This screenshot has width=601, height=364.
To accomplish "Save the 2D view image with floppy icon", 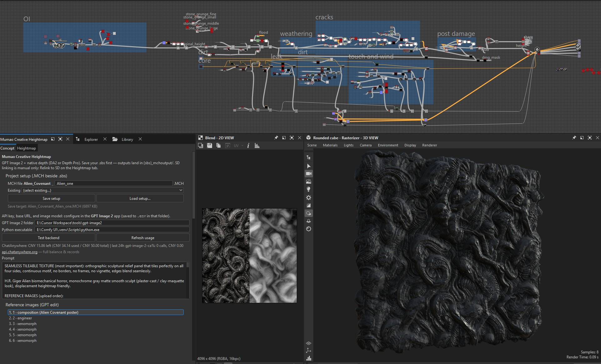I will 210,145.
